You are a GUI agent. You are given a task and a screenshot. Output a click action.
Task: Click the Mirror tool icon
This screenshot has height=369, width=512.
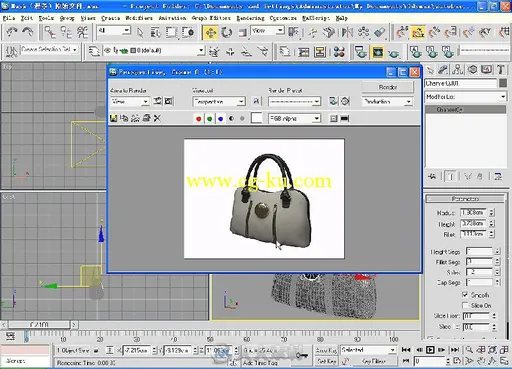point(347,32)
